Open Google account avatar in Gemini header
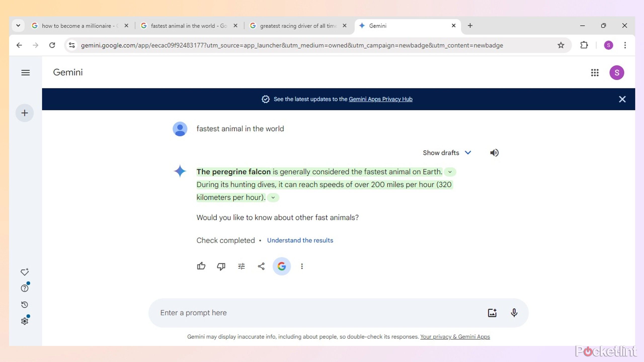Screen dimensions: 644x362 (617, 73)
